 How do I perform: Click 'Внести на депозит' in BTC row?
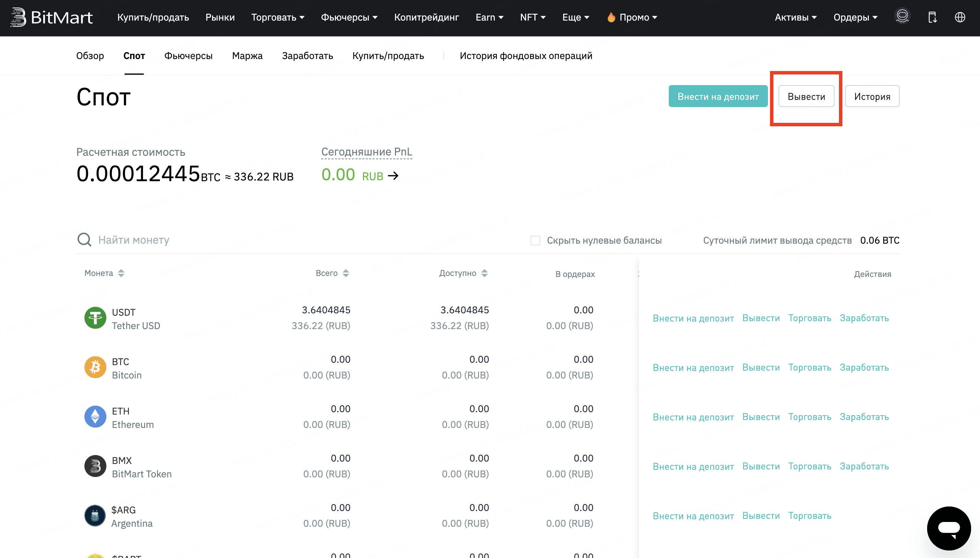coord(693,368)
